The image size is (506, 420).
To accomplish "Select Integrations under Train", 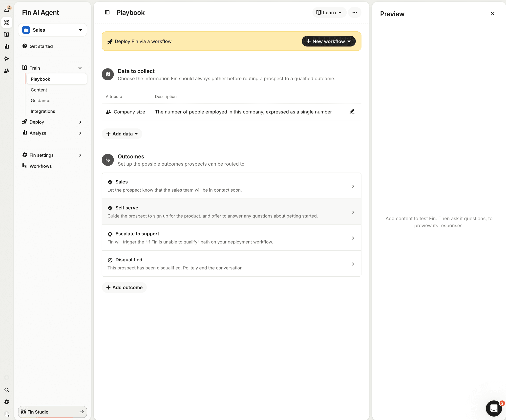I will click(x=43, y=111).
